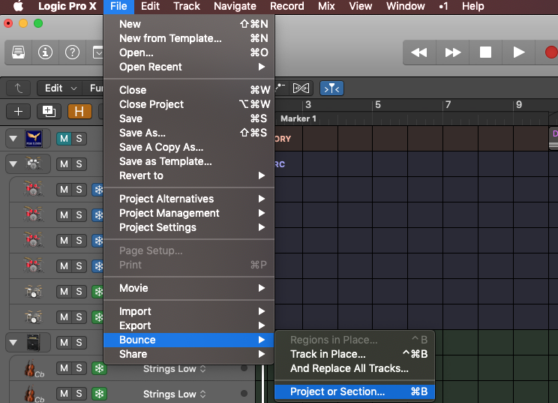Collapse the first track stack triangle
Screen dimensions: 558x403
point(13,138)
